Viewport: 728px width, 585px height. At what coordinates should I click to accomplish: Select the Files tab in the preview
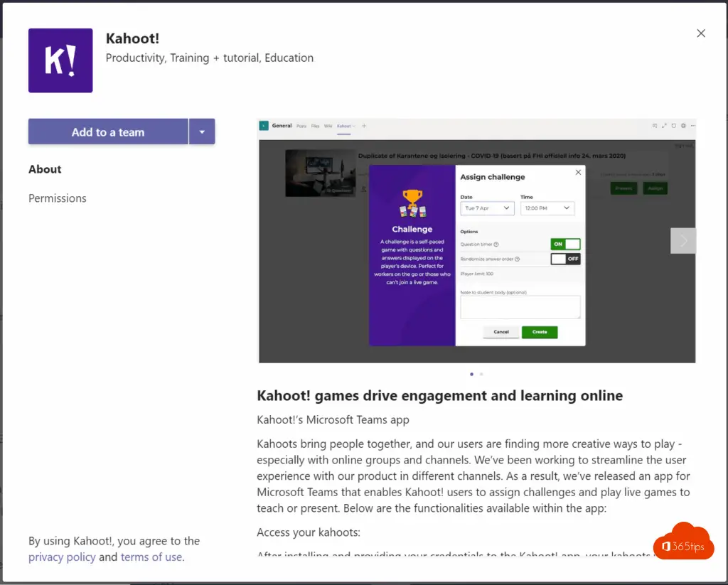[x=315, y=126]
